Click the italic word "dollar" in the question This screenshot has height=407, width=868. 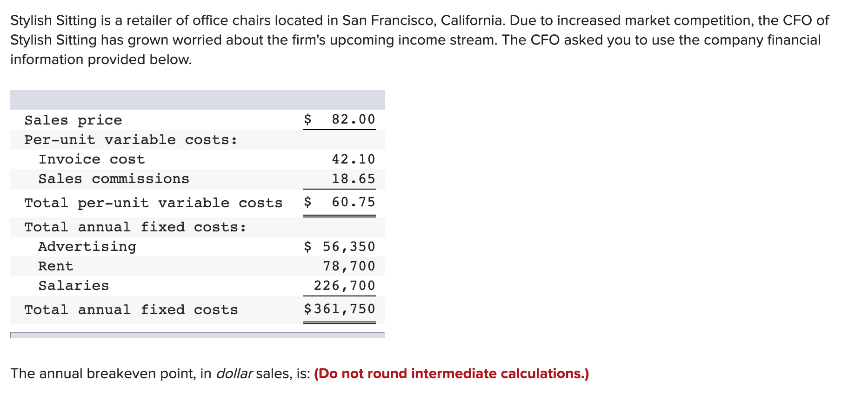pos(234,374)
